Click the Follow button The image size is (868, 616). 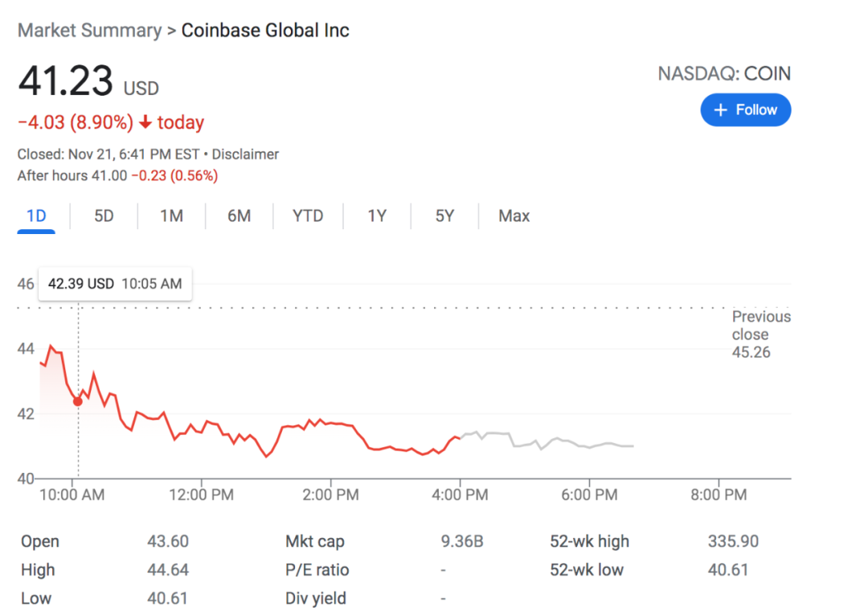[x=745, y=110]
